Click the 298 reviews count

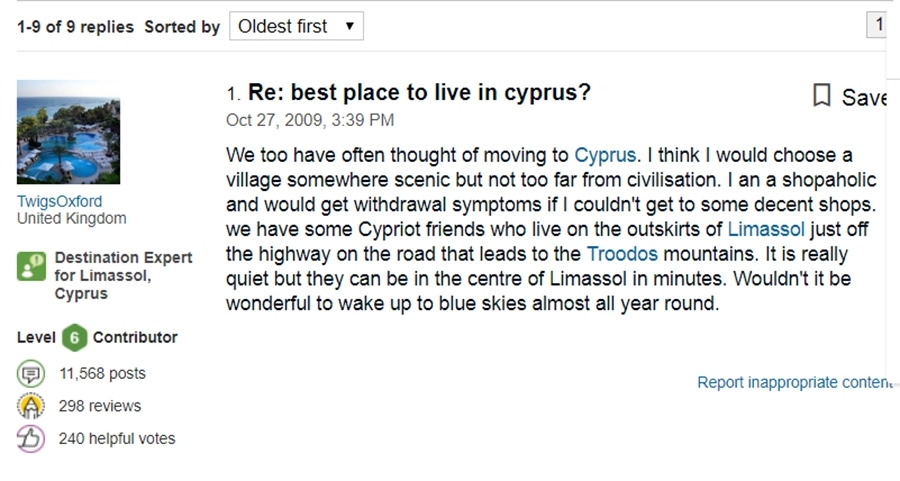coord(100,406)
